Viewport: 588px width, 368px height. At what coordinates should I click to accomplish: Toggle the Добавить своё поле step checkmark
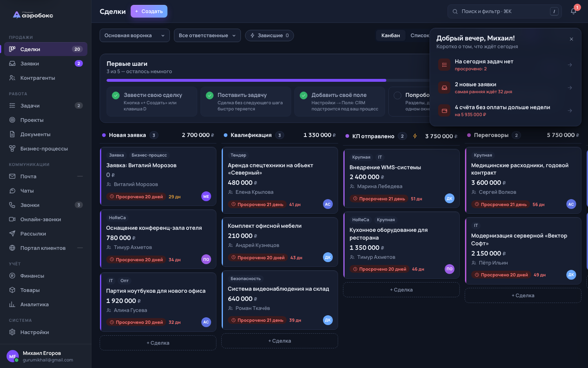pos(303,95)
